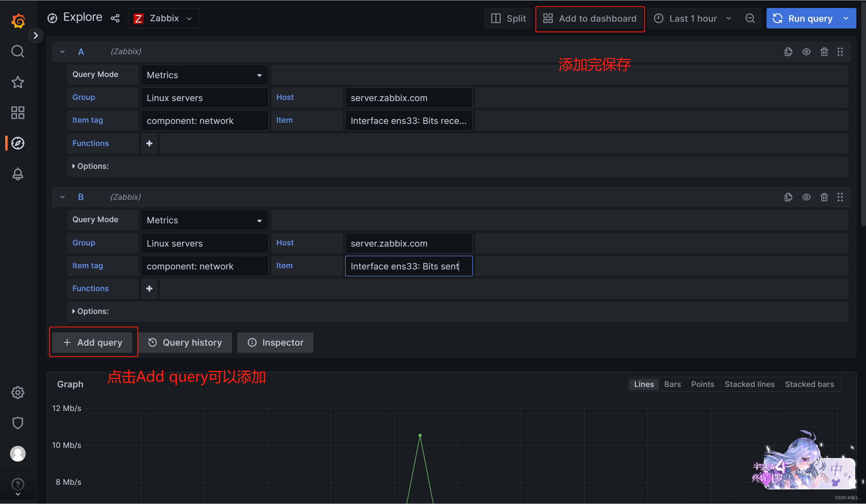Click the Add query button
Viewport: 866px width, 504px height.
pyautogui.click(x=93, y=342)
